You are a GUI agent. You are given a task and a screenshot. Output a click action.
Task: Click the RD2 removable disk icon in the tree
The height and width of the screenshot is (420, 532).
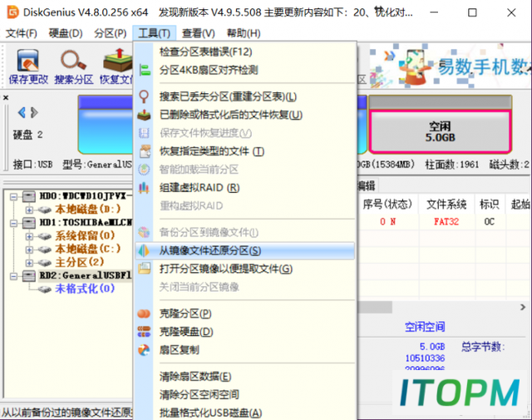(x=29, y=275)
